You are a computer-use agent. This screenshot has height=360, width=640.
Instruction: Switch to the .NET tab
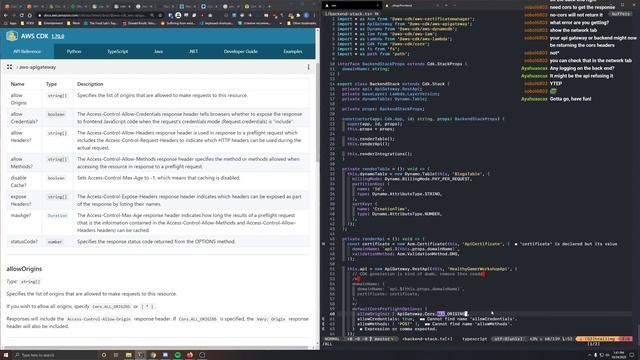193,51
